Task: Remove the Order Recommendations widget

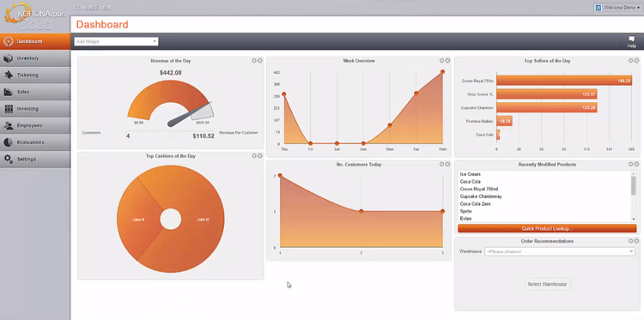Action: 636,241
